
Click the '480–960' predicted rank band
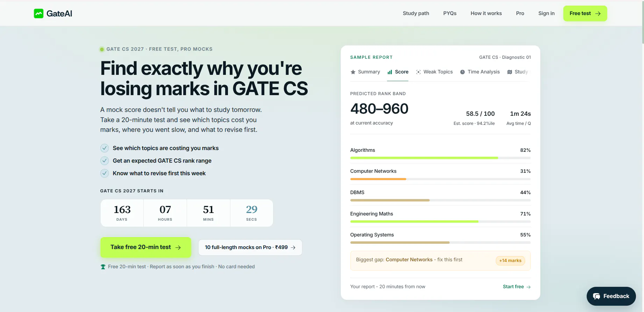click(379, 109)
